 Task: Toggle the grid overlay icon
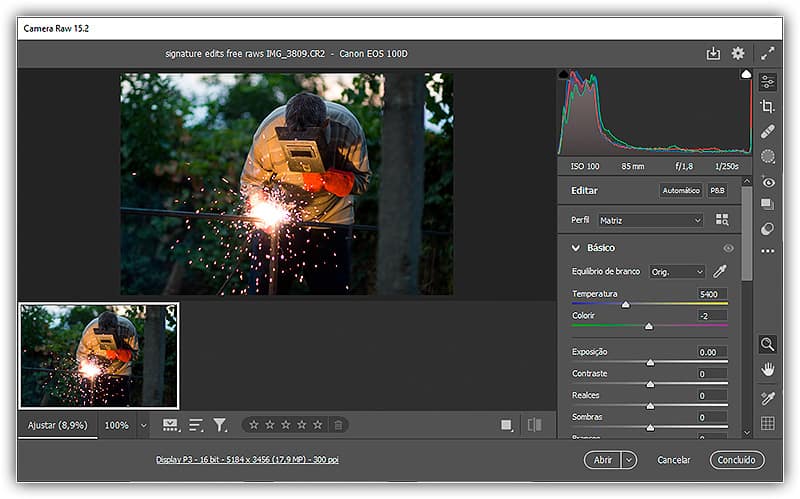[767, 423]
